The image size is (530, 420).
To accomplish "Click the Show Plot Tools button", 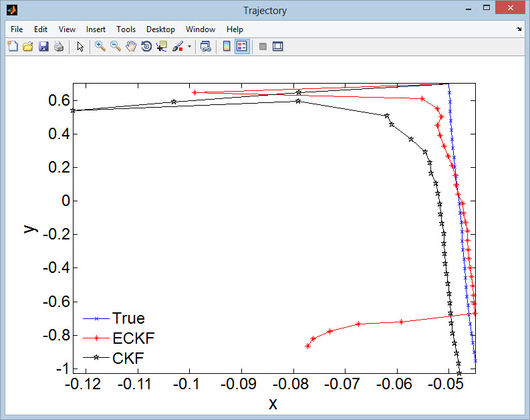I will click(278, 46).
